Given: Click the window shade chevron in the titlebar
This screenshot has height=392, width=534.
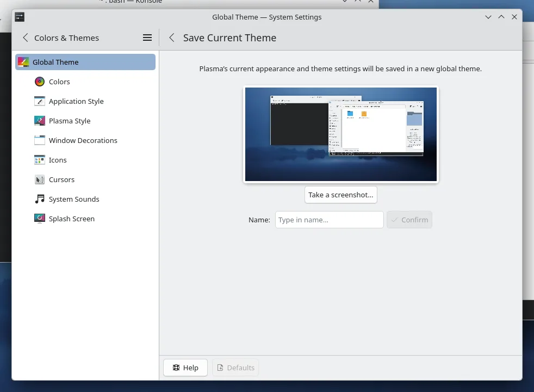Looking at the screenshot, I should (488, 17).
